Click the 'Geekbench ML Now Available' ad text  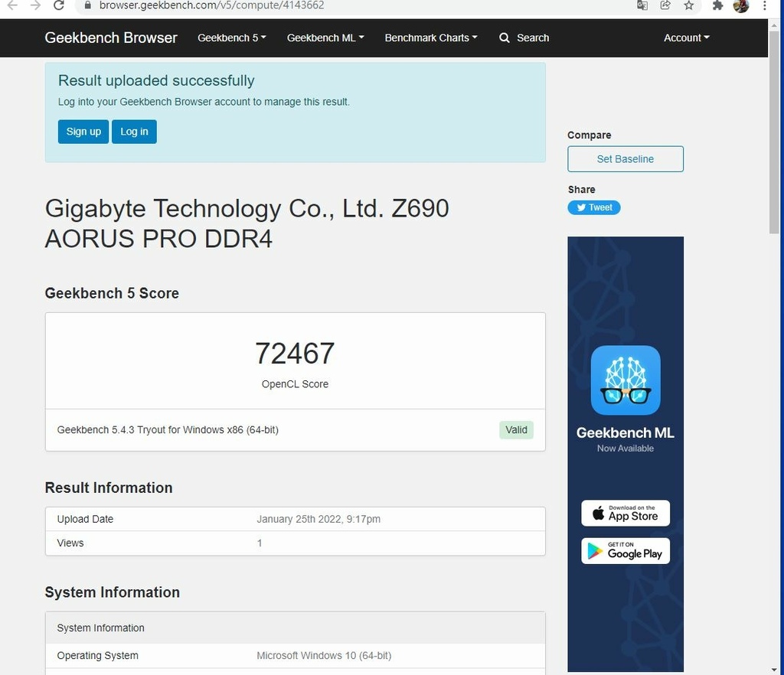tap(626, 439)
